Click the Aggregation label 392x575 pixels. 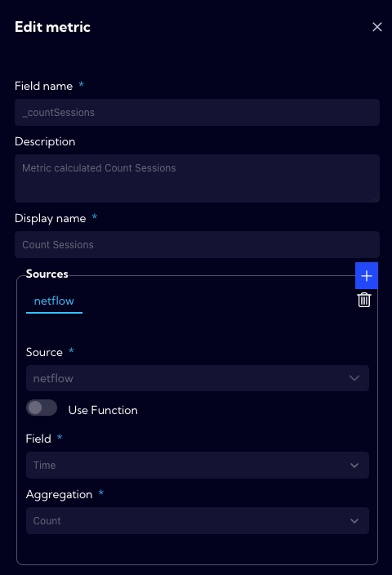59,494
